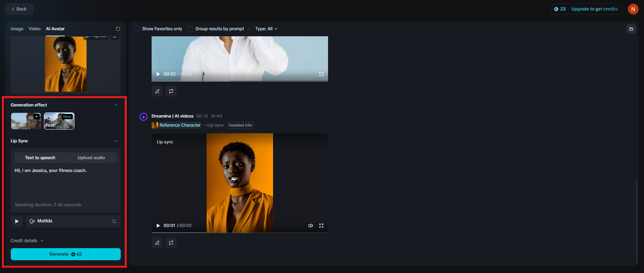Screen dimensions: 644x273
Task: Open Detailed info
Action: (x=240, y=125)
